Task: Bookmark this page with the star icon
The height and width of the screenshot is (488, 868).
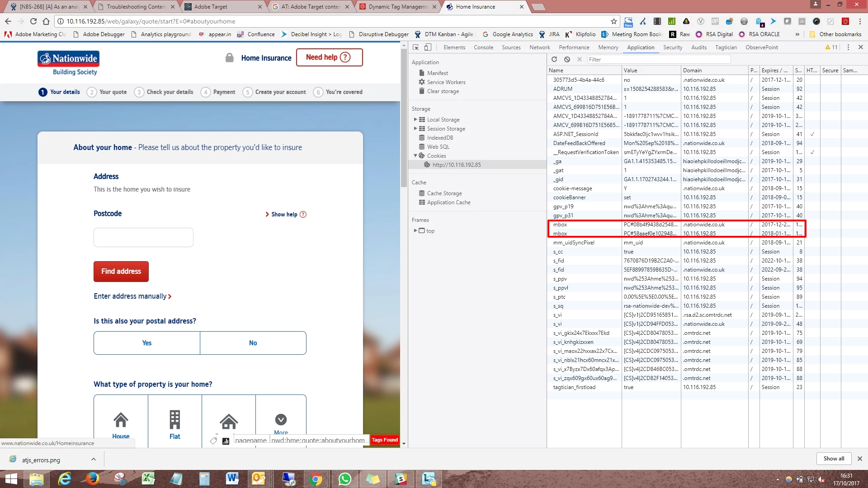Action: [613, 21]
